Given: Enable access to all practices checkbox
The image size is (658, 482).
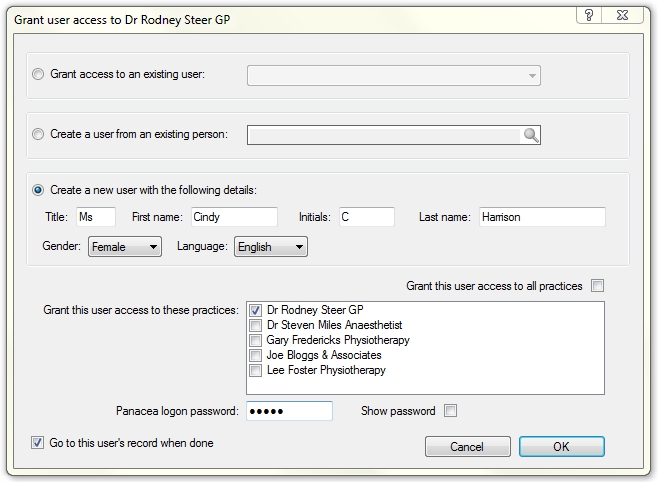Looking at the screenshot, I should pos(597,286).
